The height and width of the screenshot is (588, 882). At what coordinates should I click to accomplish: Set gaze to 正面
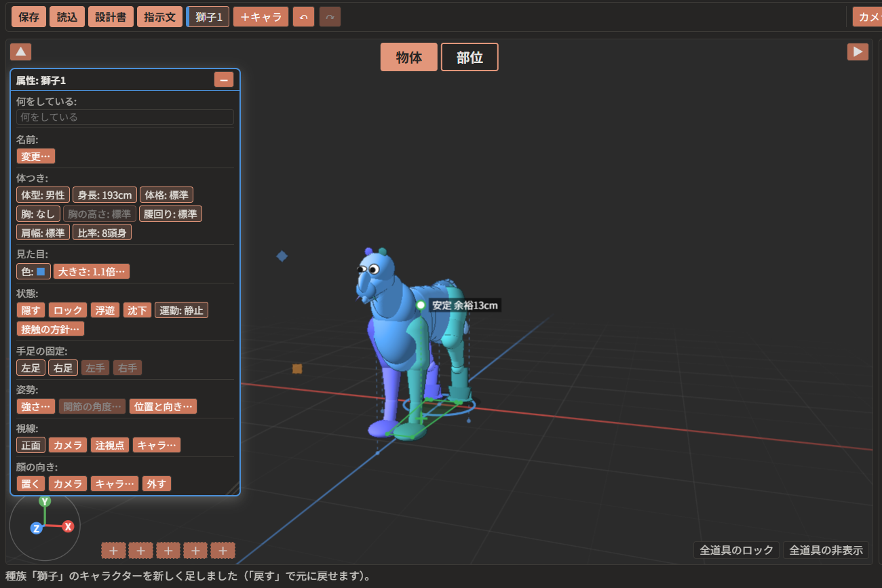[x=31, y=446]
